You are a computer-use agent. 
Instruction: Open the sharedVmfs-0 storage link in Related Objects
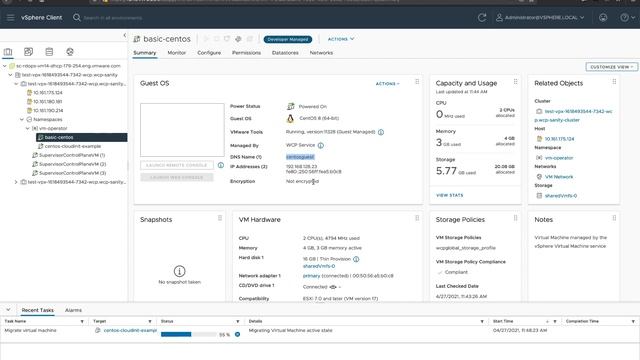click(x=561, y=196)
